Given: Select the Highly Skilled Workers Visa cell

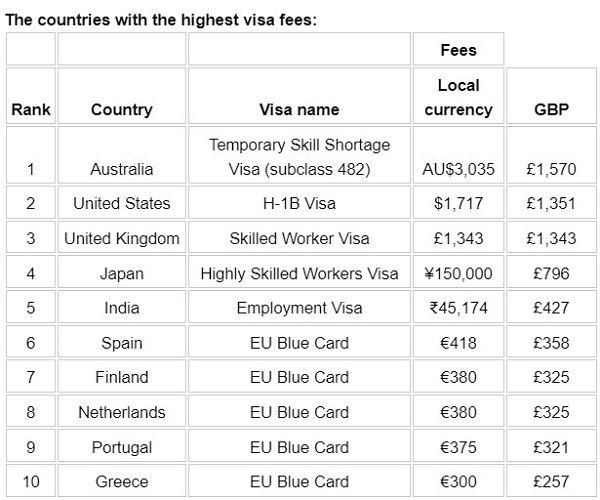Looking at the screenshot, I should coord(299,273).
